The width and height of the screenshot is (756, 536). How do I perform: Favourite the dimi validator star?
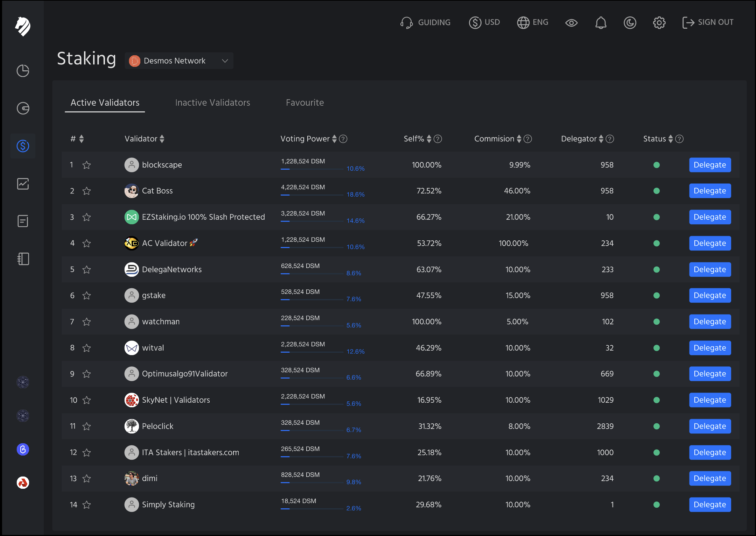point(86,478)
